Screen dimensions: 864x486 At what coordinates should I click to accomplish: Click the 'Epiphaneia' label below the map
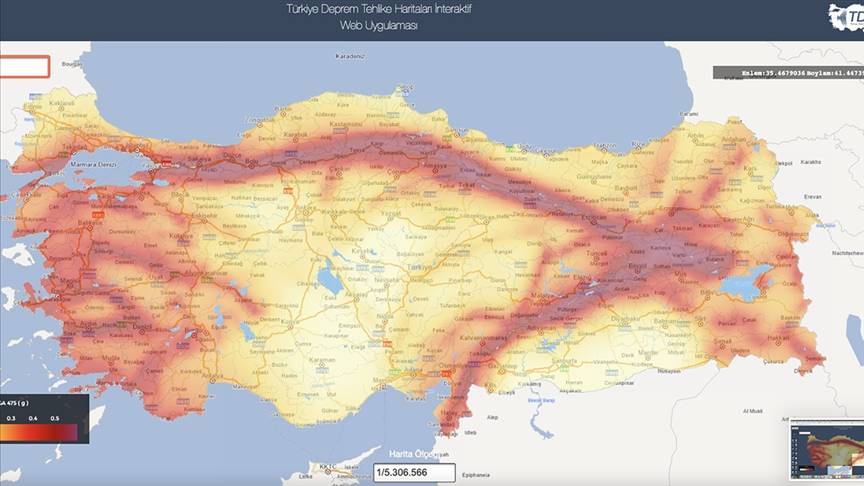point(476,475)
